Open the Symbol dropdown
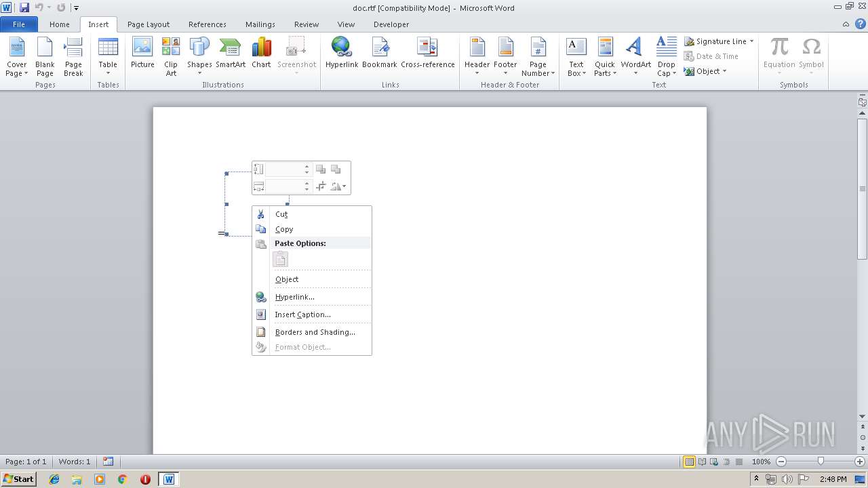 click(811, 57)
